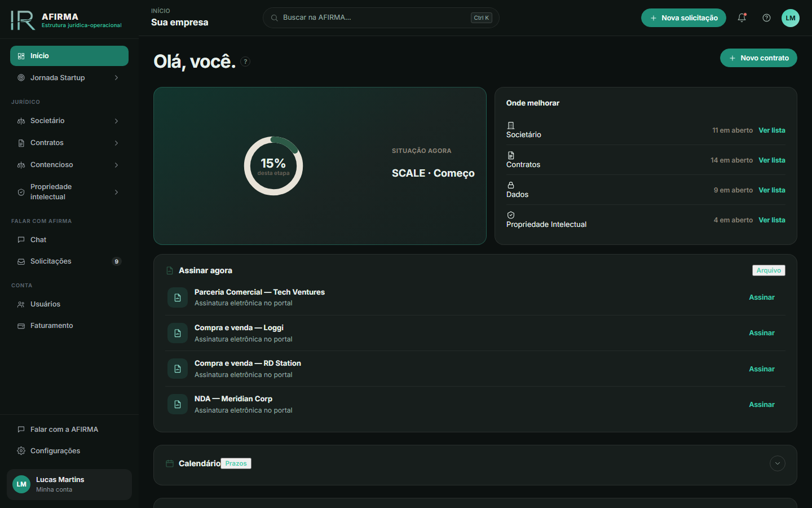Expand the Calendário section chevron

point(778,463)
